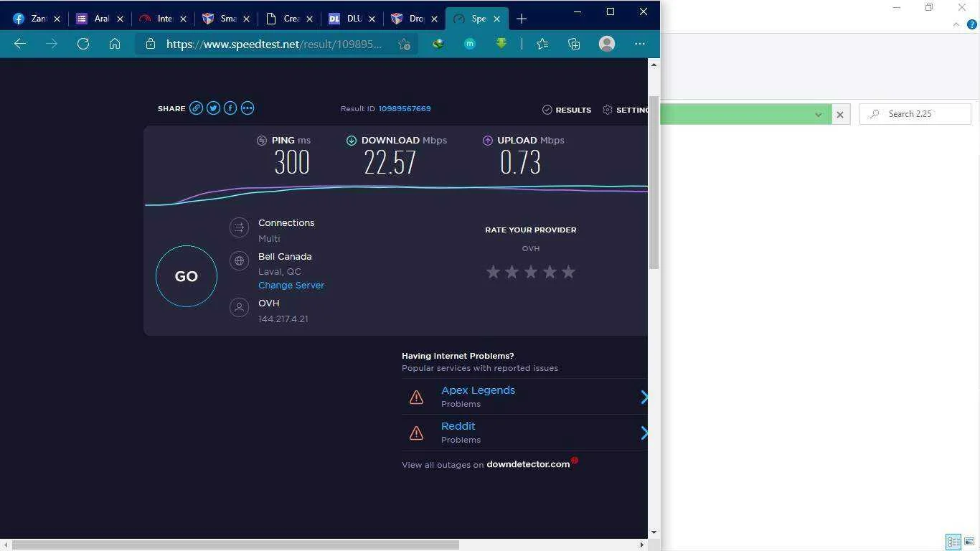
Task: Rate provider OVH three stars
Action: [531, 272]
